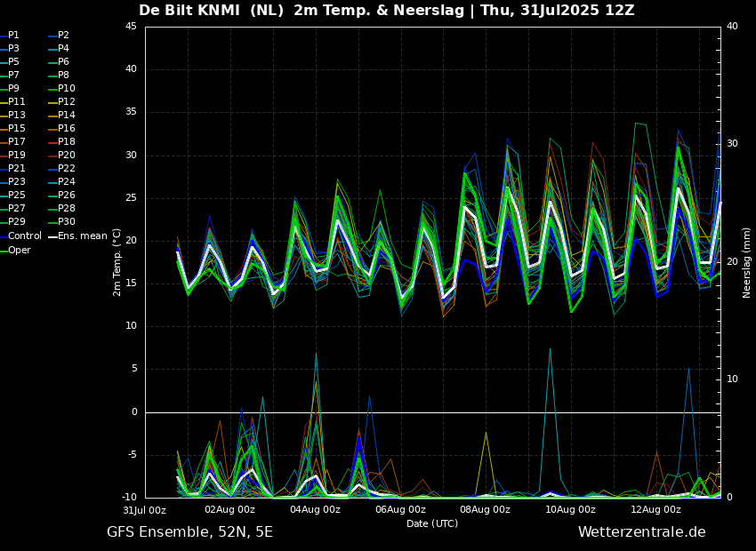This screenshot has height=551, width=756.
Task: Click the Control legend entry
Action: click(24, 236)
